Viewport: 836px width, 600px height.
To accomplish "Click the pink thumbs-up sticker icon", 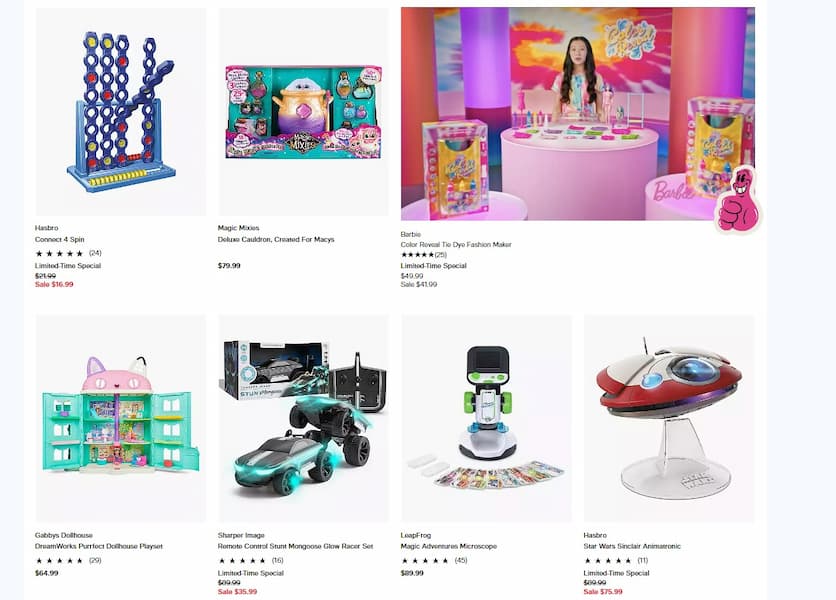I will coord(738,199).
